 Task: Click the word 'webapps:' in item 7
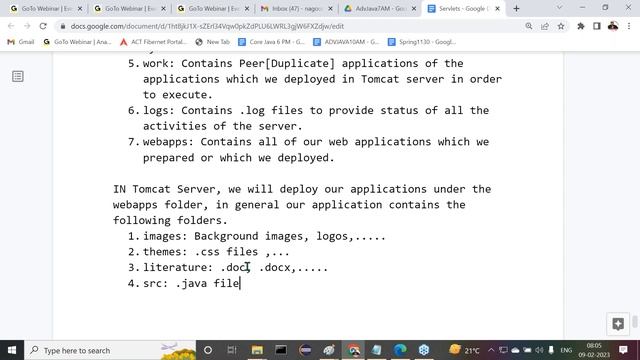(168, 142)
